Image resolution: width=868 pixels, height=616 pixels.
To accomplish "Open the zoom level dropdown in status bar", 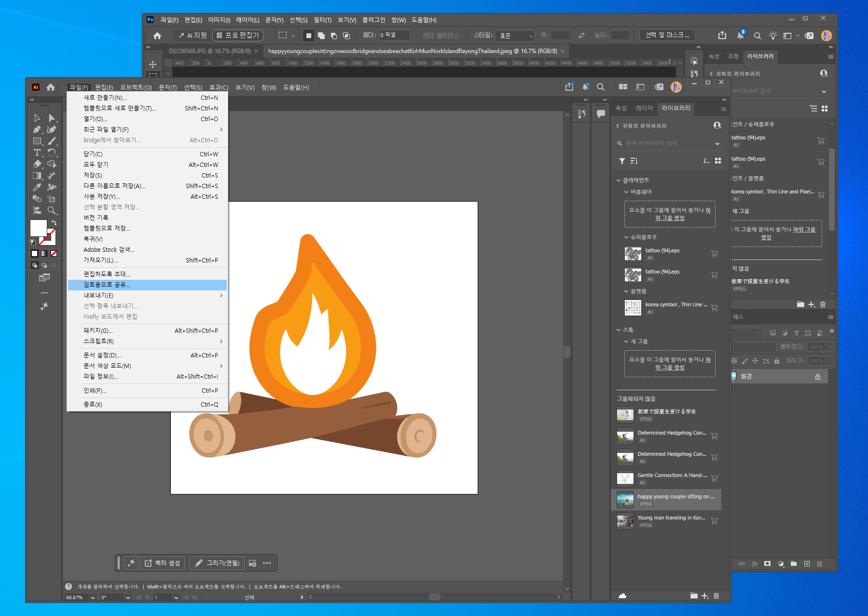I will [93, 597].
